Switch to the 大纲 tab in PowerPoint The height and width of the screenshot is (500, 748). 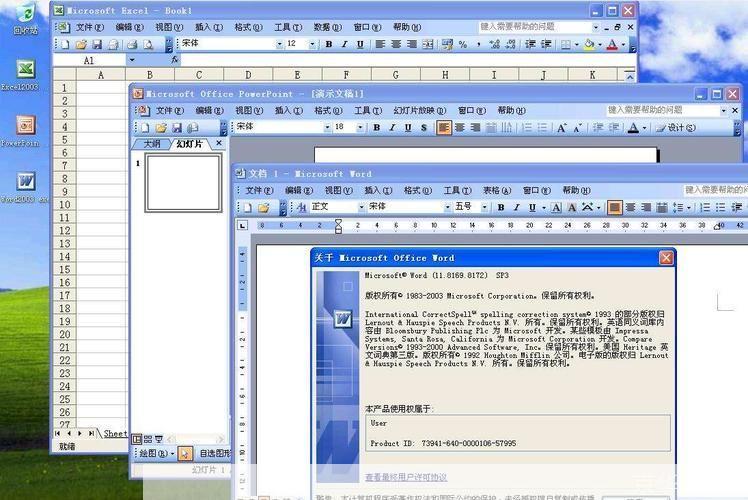coord(151,144)
